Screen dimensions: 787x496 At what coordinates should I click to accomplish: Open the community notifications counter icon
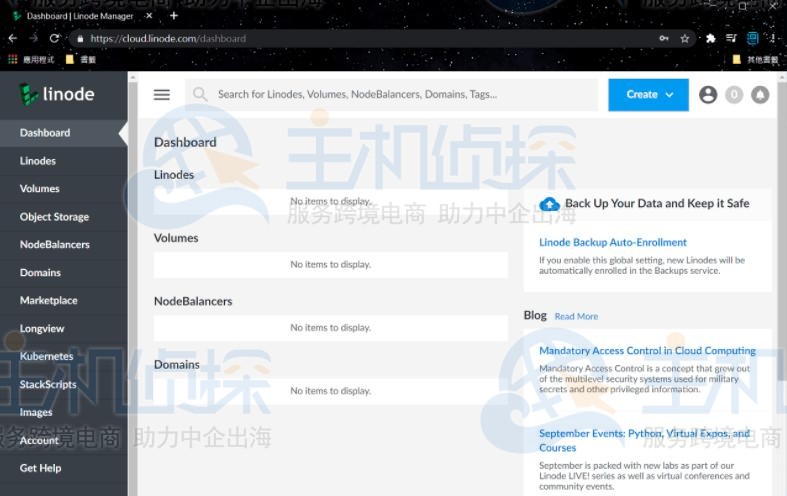(x=734, y=94)
